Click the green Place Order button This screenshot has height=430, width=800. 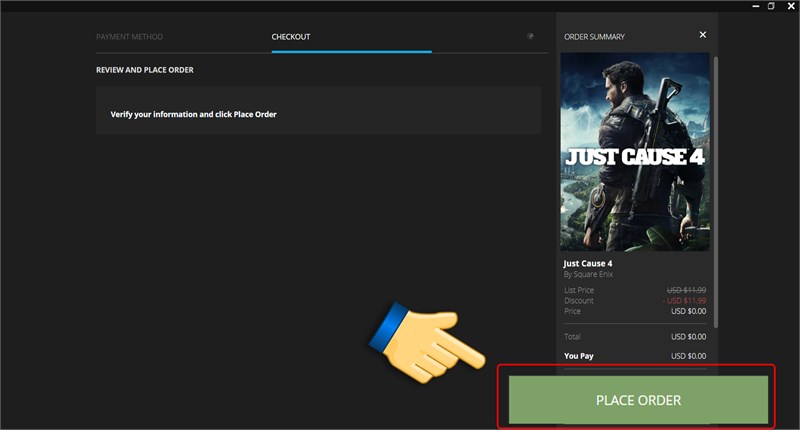(638, 400)
